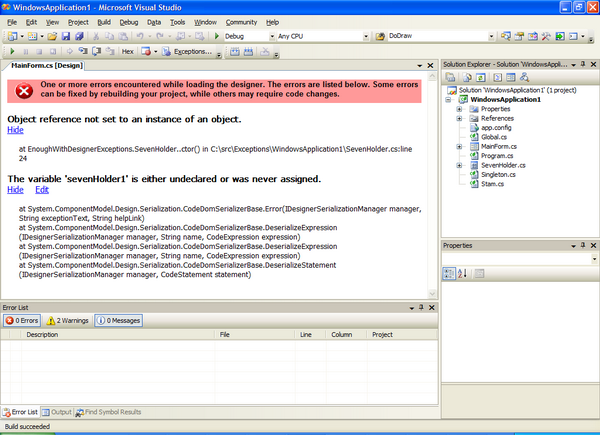Viewport: 600px width, 435px height.
Task: Click the Refresh icon in Solution Explorer
Action: 481,77
